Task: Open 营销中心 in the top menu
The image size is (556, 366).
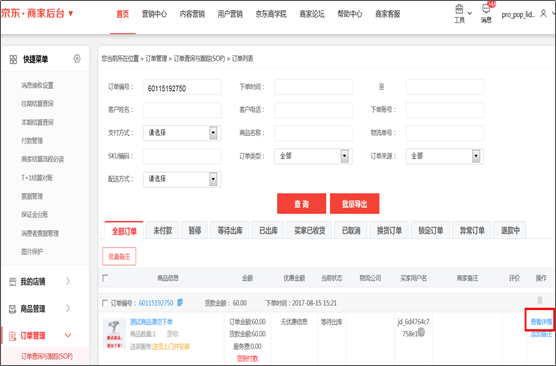Action: pos(154,14)
